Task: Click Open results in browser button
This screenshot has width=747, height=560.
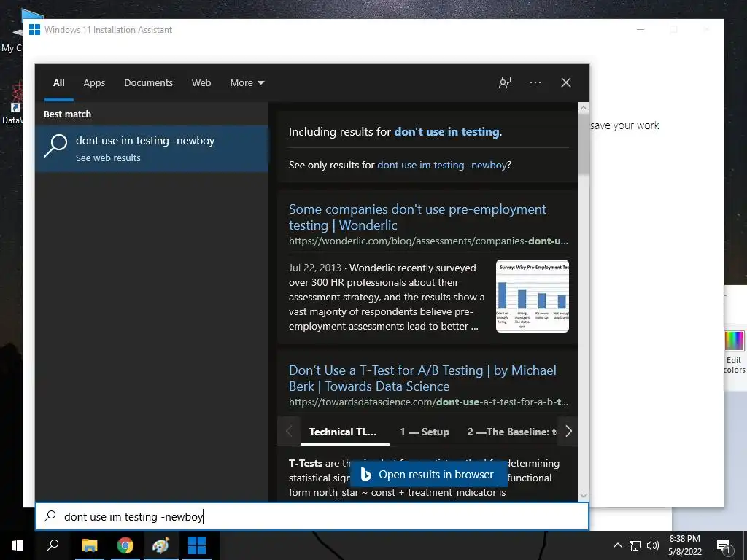Action: point(428,474)
